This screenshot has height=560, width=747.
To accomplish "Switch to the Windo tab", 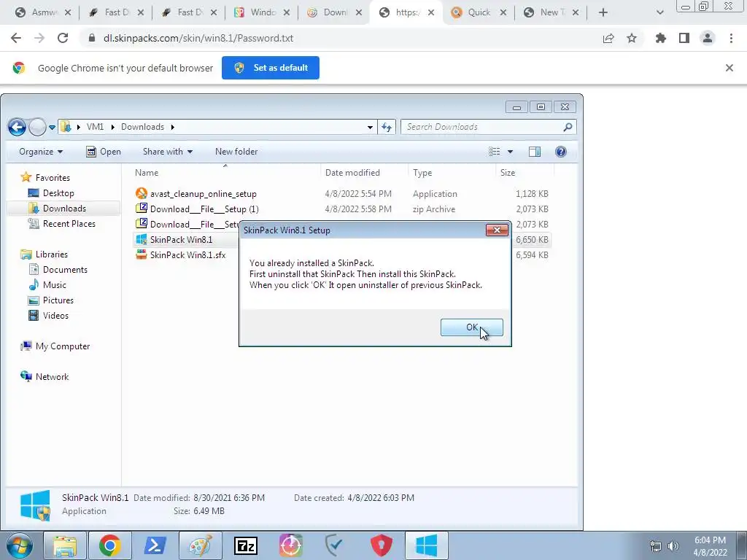I will (262, 12).
